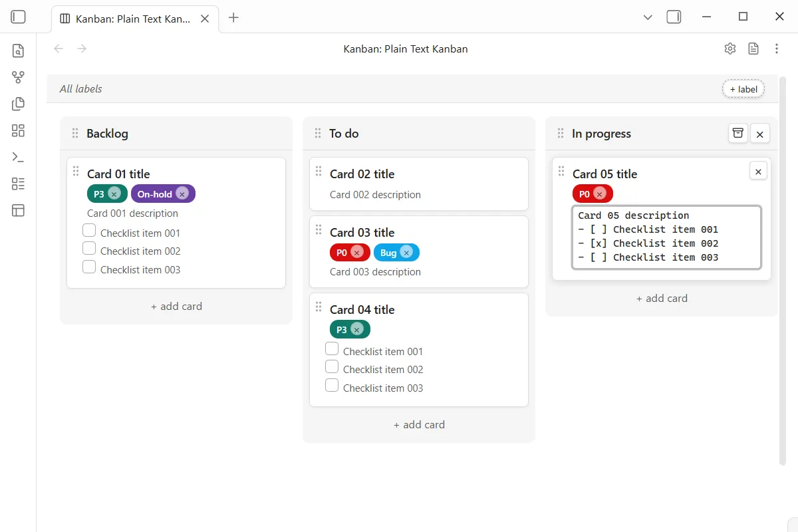798x532 pixels.
Task: Click the copy documents ribbon icon
Action: (x=18, y=104)
